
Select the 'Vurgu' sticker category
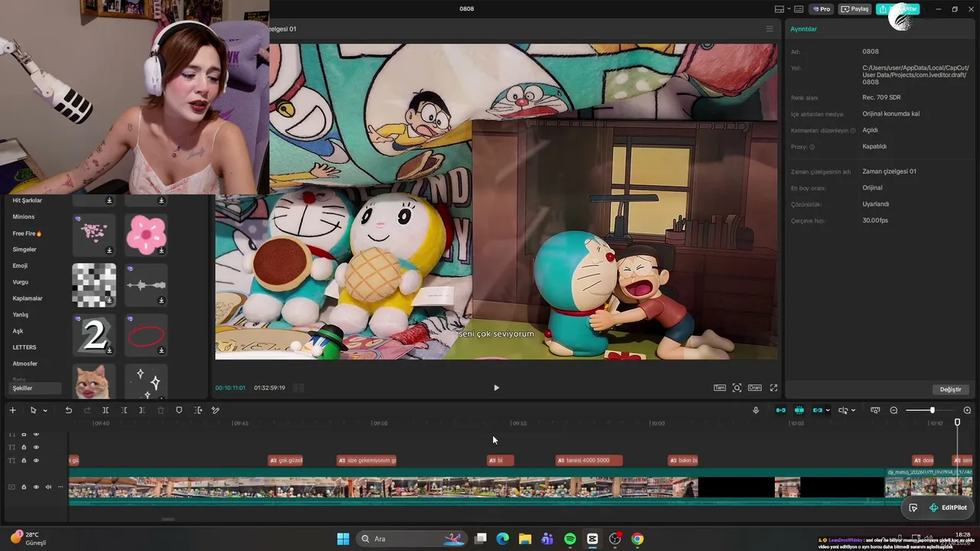(x=21, y=282)
